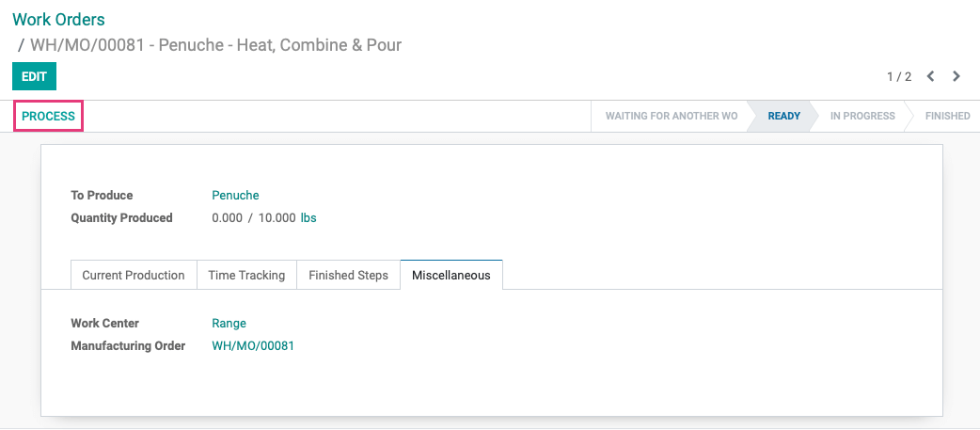Open the Range work center link
The width and height of the screenshot is (980, 430).
click(x=229, y=323)
